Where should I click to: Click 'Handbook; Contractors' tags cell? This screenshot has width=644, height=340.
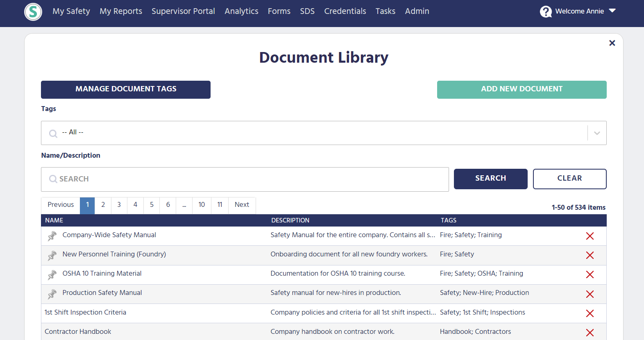(x=475, y=332)
